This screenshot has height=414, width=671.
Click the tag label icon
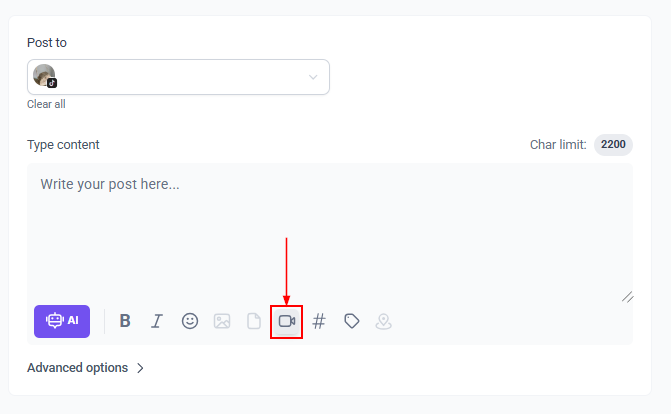point(351,321)
